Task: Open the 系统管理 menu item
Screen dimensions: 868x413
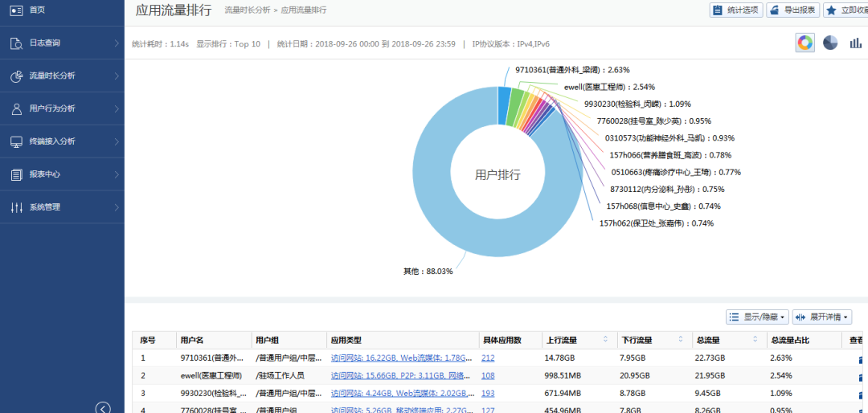Action: 62,207
